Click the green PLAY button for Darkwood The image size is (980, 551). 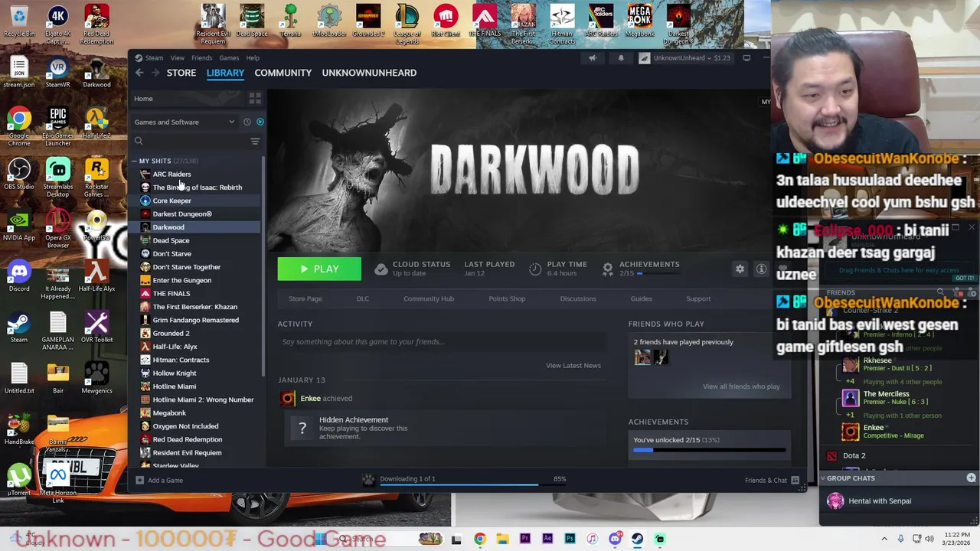coord(319,269)
